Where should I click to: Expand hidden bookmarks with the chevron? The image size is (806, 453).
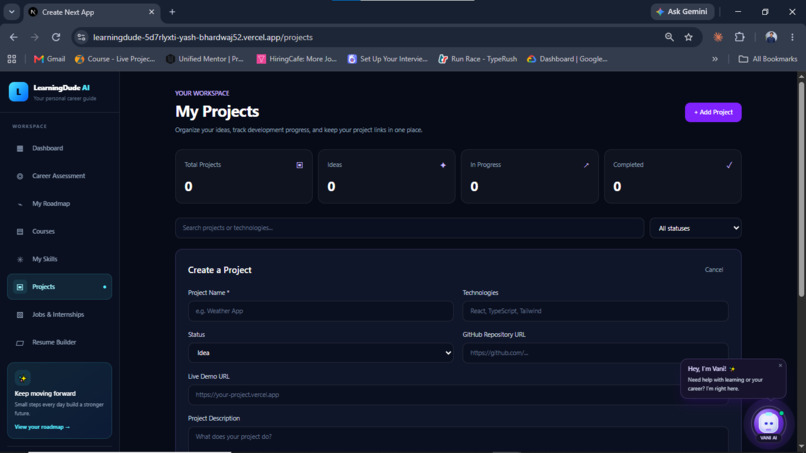pos(715,59)
